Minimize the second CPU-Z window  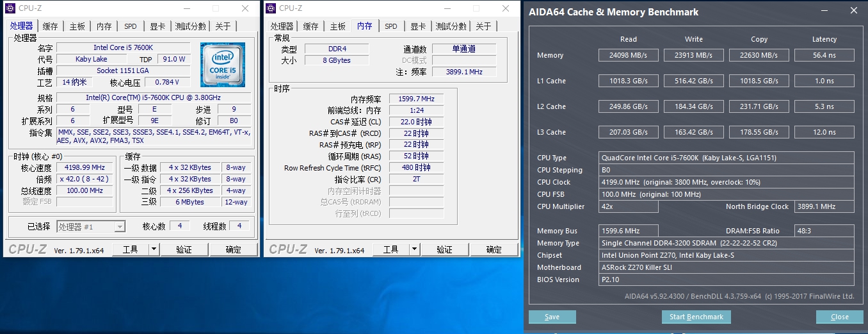446,8
